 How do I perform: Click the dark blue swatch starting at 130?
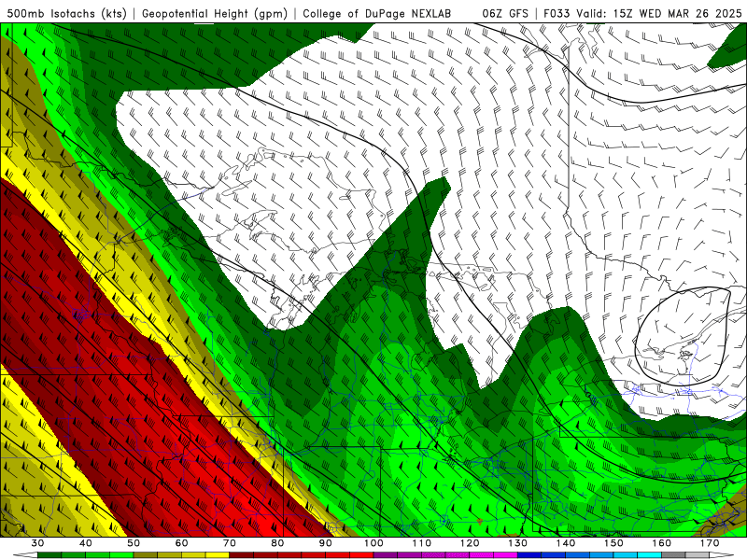coord(529,555)
